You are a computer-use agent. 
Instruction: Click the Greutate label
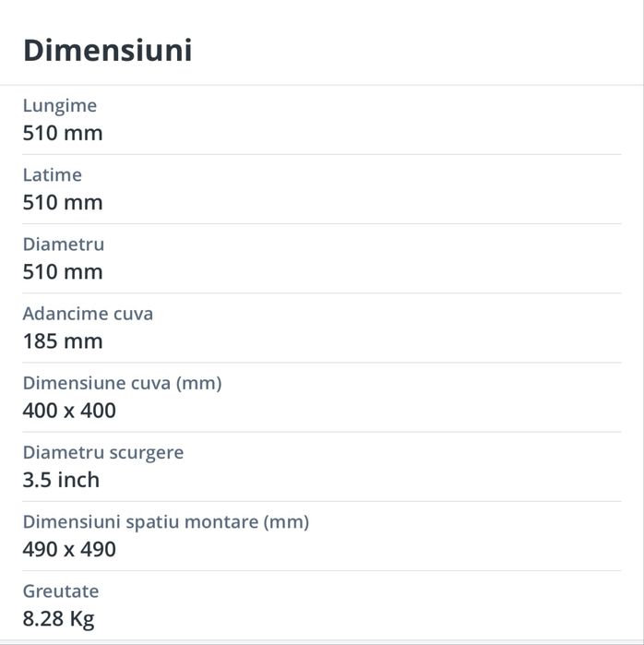point(60,591)
